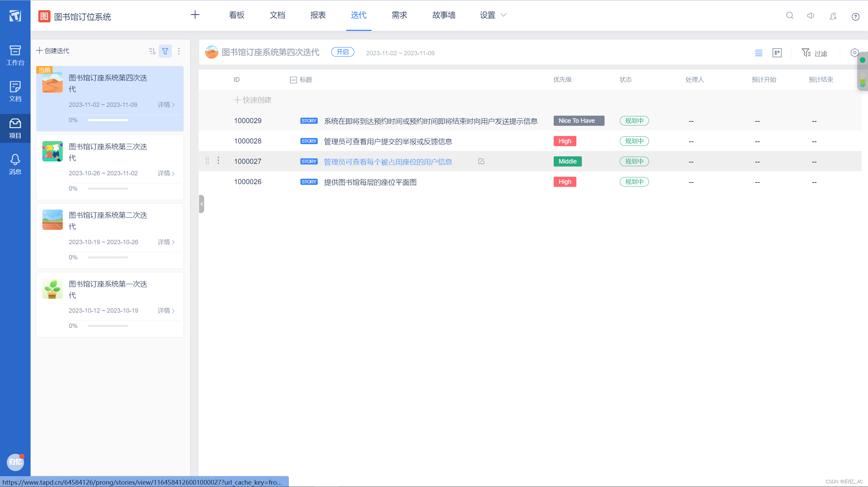Switch to list view icon
This screenshot has width=868, height=487.
click(x=758, y=53)
